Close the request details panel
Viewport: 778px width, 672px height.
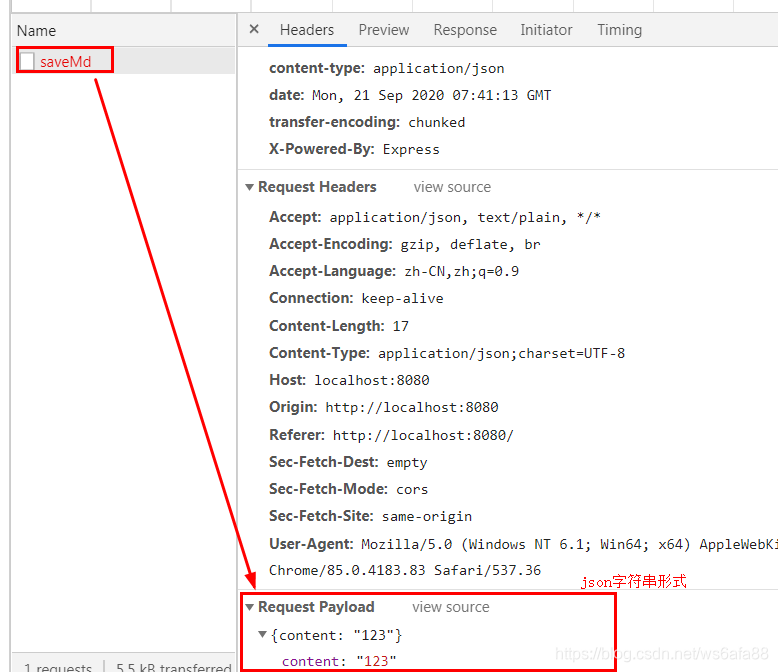click(254, 29)
